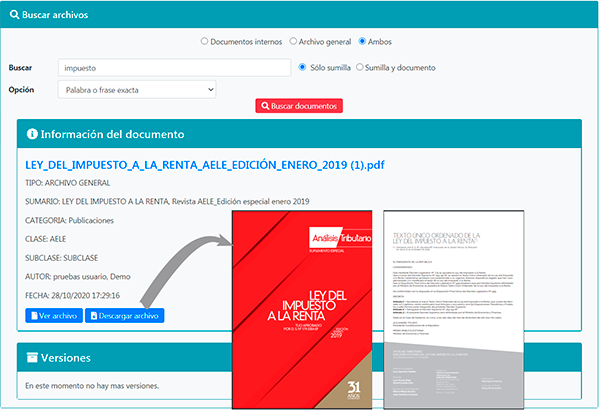Click the red Buscar documentos button

coord(299,106)
